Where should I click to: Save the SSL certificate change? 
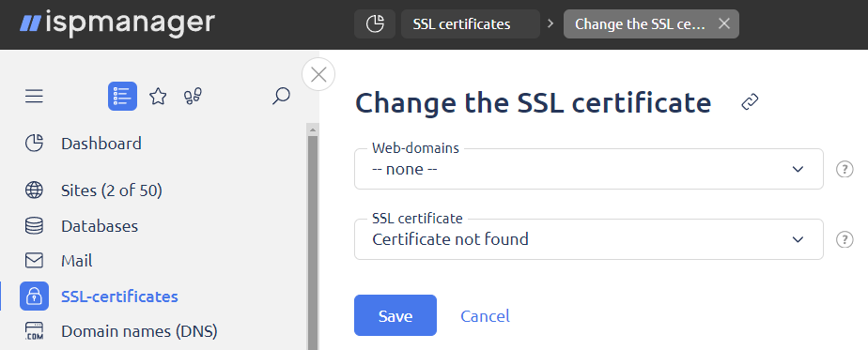(395, 315)
